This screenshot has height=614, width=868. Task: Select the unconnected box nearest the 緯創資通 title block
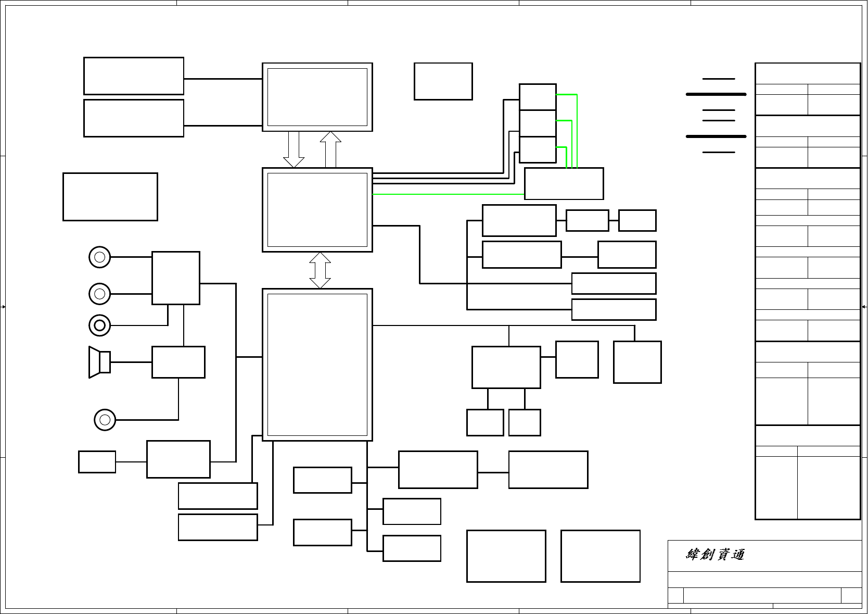pos(600,556)
